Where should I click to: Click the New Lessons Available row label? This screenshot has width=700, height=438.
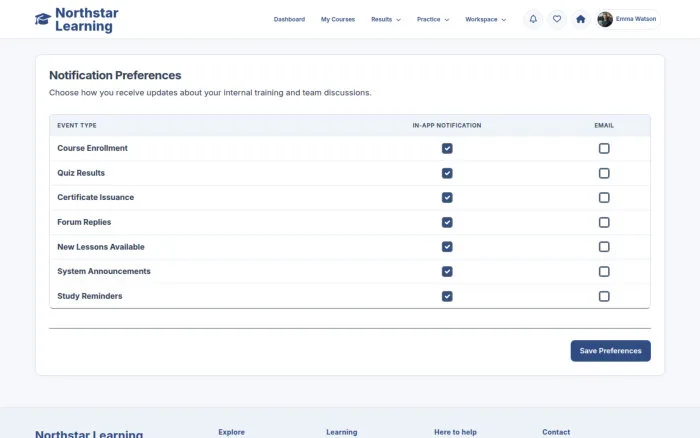tap(101, 247)
